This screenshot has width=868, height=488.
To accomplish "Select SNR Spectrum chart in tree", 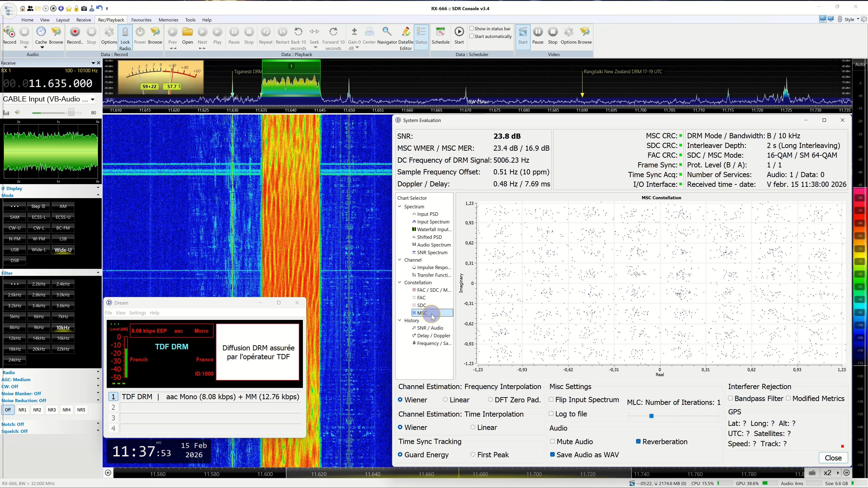I will coord(432,253).
